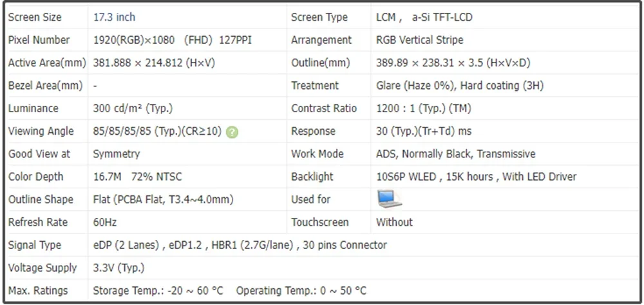Screen dimensions: 644x305
Task: Click the green help icon beside Viewing Angle
Action: pyautogui.click(x=232, y=132)
